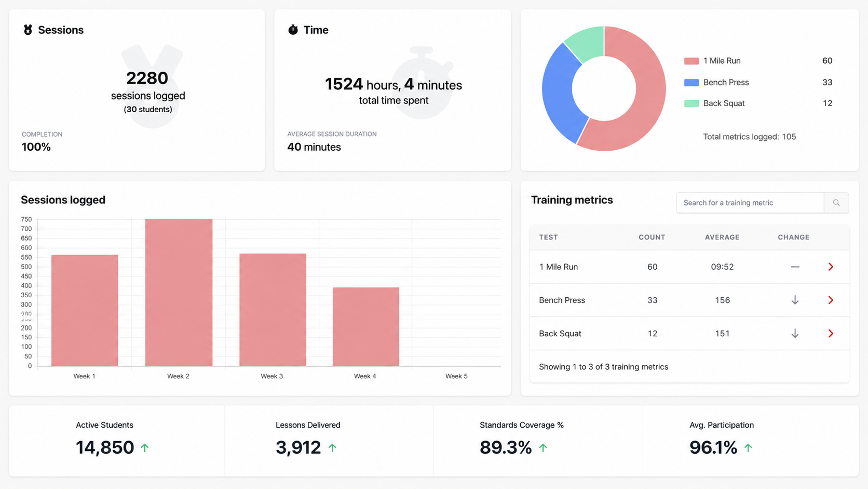Click the Bench Press row name

click(562, 300)
